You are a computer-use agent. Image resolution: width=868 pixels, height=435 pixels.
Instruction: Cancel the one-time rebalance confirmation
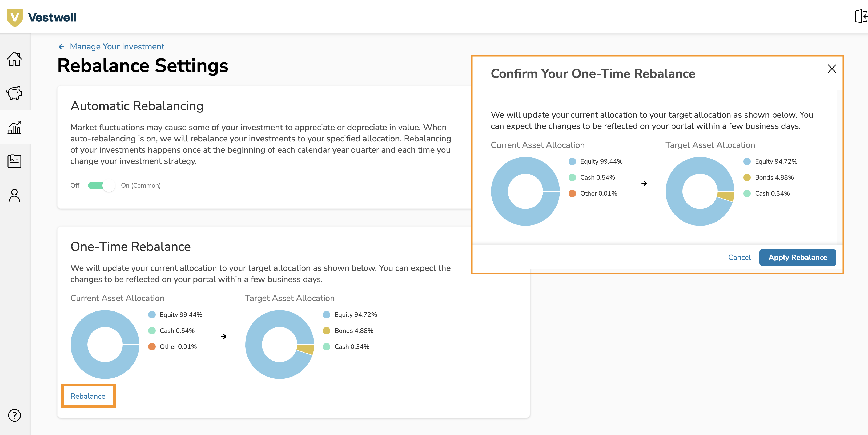click(x=739, y=257)
